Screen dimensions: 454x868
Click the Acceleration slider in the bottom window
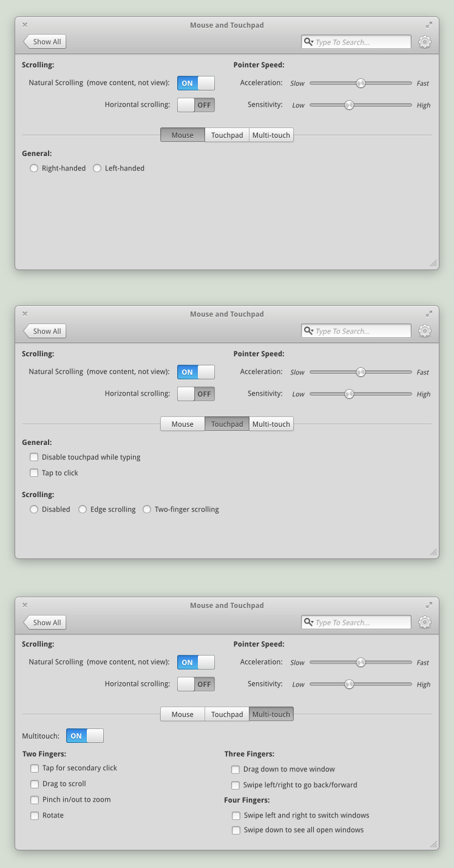(x=361, y=662)
